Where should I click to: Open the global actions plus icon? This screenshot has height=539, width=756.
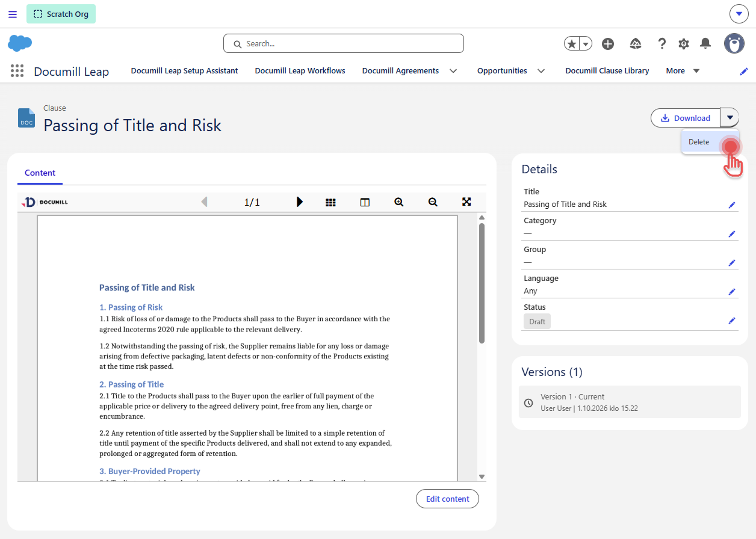tap(608, 44)
